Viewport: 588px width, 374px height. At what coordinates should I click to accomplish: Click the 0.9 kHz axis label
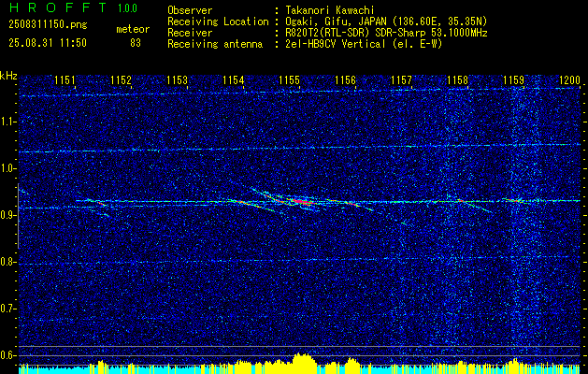pos(7,215)
